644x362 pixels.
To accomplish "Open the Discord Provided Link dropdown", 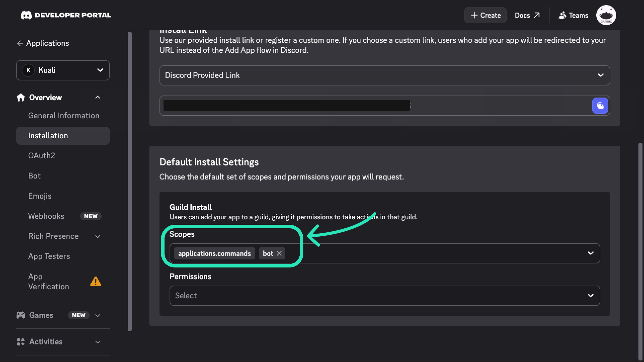I will 385,75.
